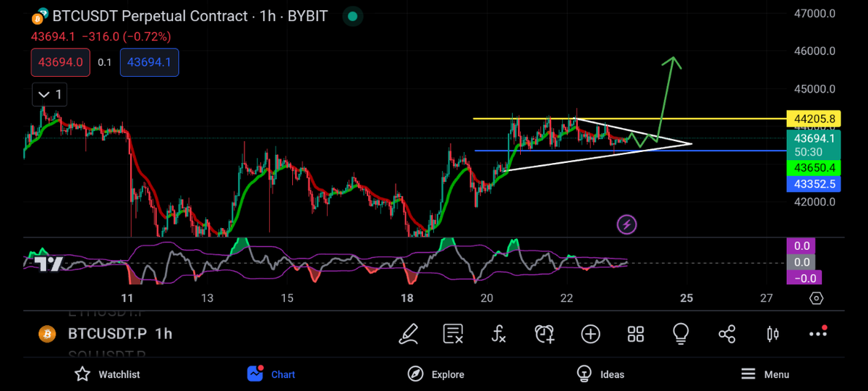Open the indicators fx button
This screenshot has width=868, height=391.
(499, 334)
